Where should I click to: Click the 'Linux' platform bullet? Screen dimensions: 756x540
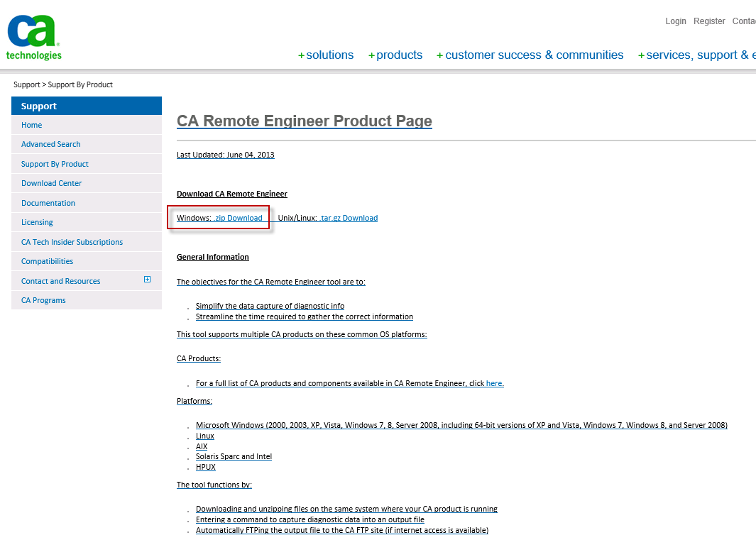[x=205, y=436]
